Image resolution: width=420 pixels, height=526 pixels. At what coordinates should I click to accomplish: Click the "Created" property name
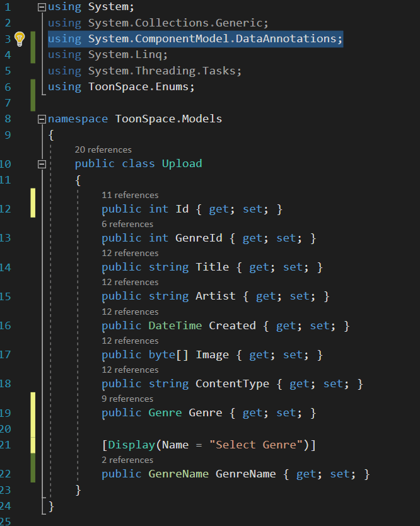coord(232,325)
